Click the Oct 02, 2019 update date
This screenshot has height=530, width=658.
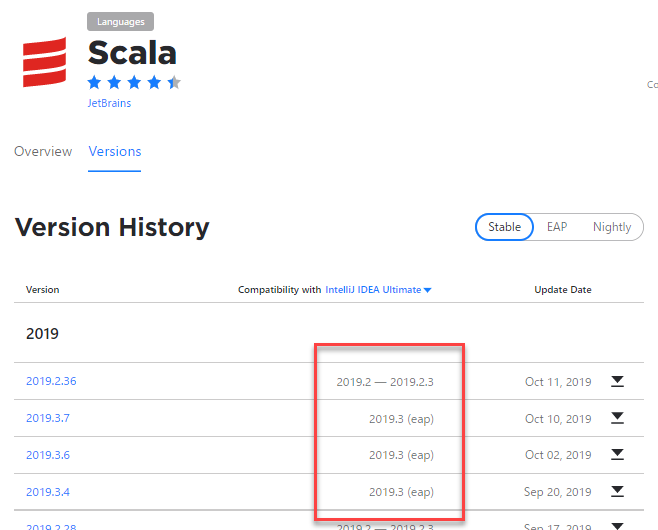point(558,455)
